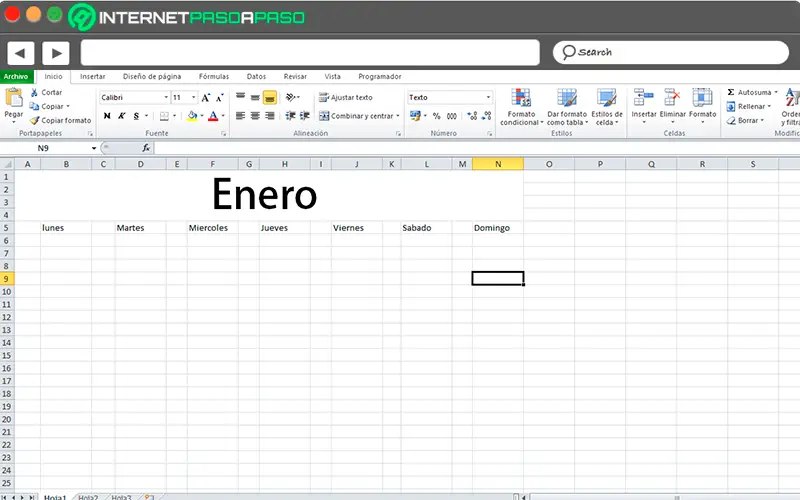Switch to the Insertar tab
800x500 pixels.
click(x=92, y=77)
